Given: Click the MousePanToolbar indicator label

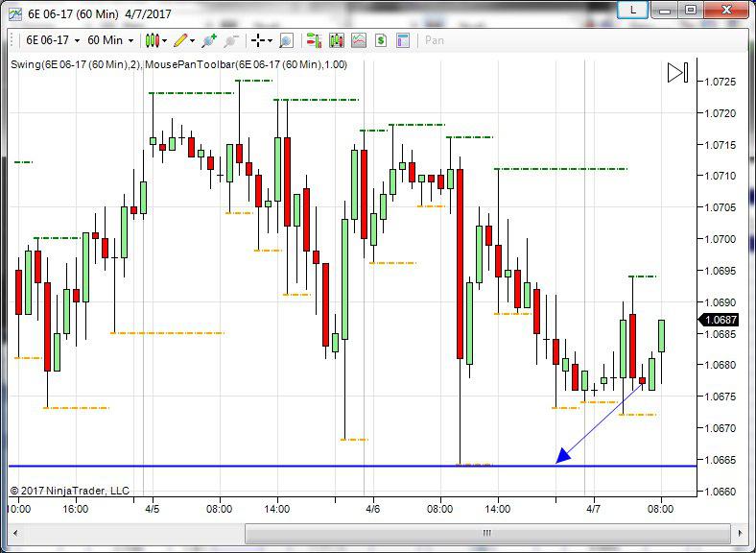Looking at the screenshot, I should click(246, 64).
